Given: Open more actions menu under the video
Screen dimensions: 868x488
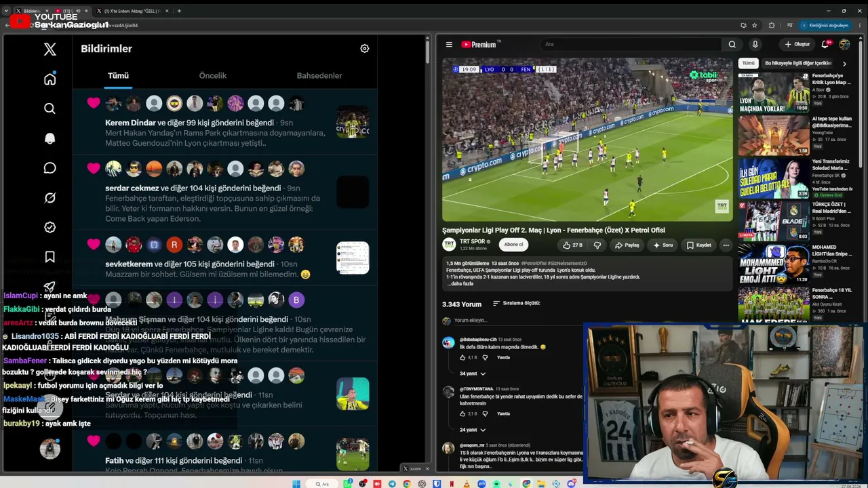Looking at the screenshot, I should [x=726, y=245].
